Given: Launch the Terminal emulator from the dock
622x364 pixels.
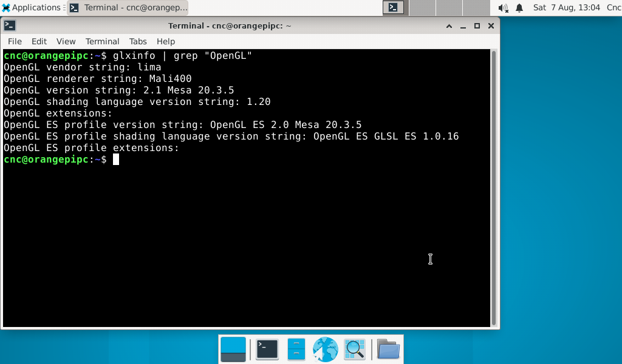Looking at the screenshot, I should 267,349.
